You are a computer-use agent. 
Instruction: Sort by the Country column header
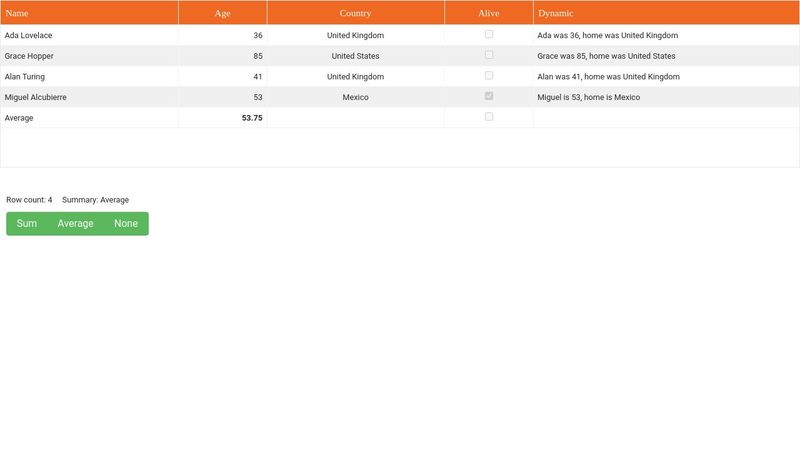coord(355,13)
